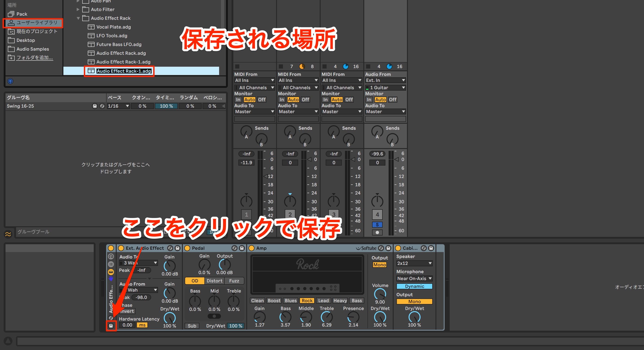The width and height of the screenshot is (644, 350).
Task: Show the rack's macro controls
Action: pos(111,256)
